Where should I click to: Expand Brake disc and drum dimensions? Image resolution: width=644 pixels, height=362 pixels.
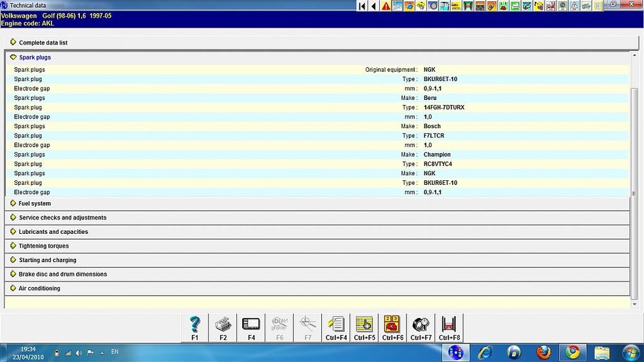pos(317,274)
